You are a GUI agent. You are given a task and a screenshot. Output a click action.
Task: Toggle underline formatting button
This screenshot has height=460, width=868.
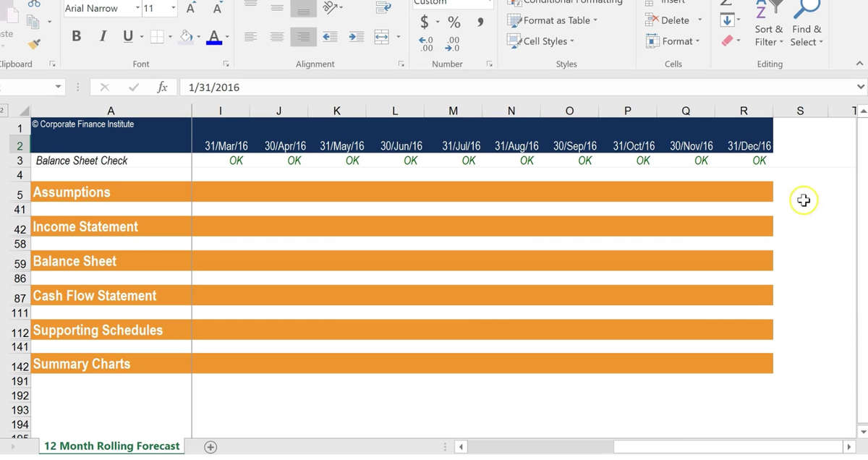pyautogui.click(x=128, y=36)
